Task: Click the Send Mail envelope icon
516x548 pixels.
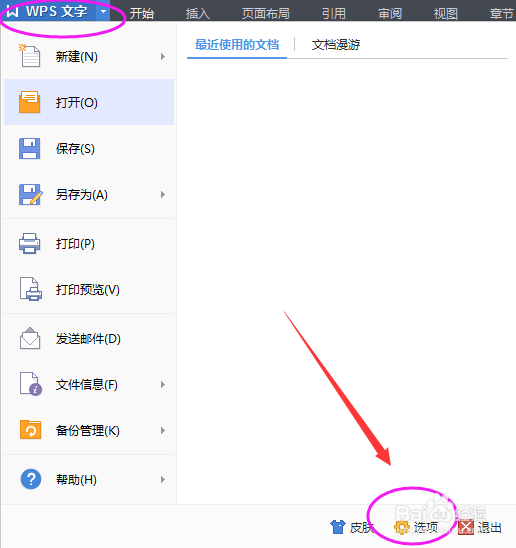Action: 30,338
